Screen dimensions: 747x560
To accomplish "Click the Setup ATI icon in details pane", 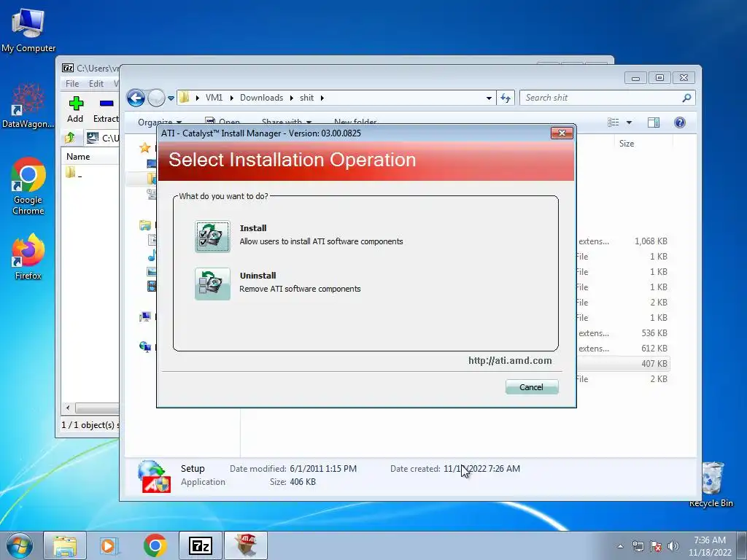I will tap(154, 477).
